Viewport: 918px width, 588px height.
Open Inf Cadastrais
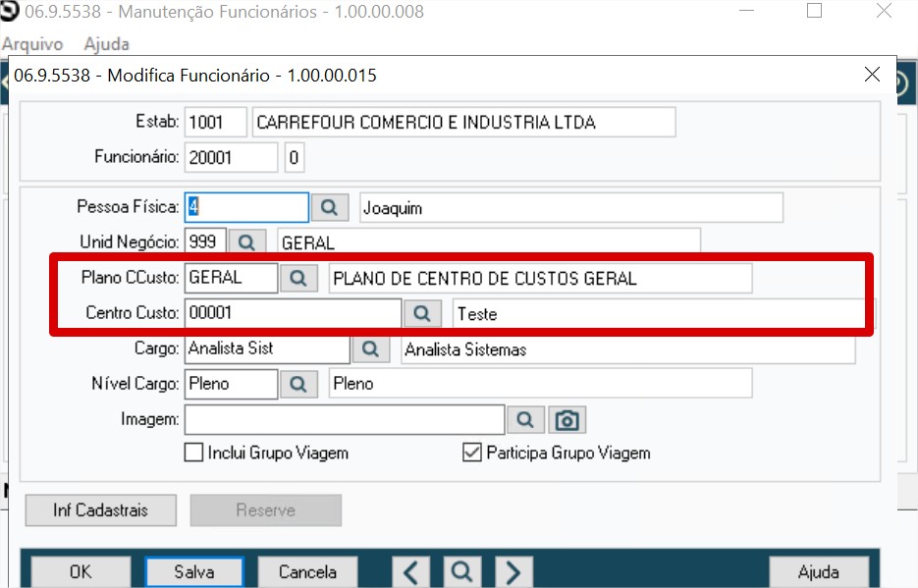[x=101, y=510]
